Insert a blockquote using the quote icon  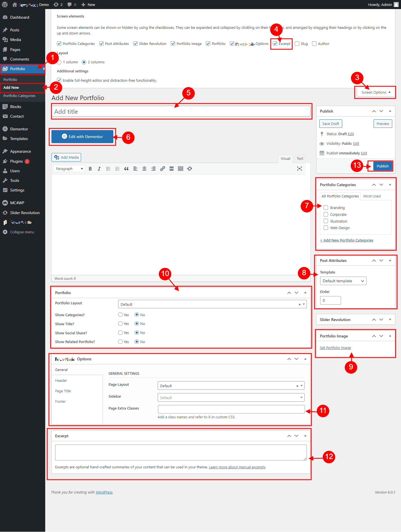[126, 169]
